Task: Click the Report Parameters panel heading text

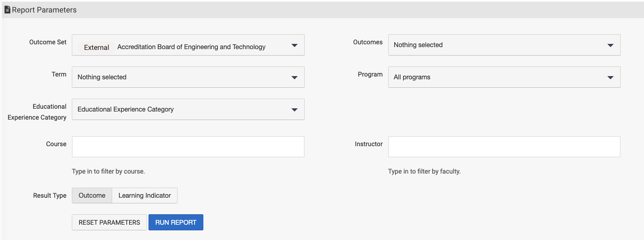Action: 44,10
